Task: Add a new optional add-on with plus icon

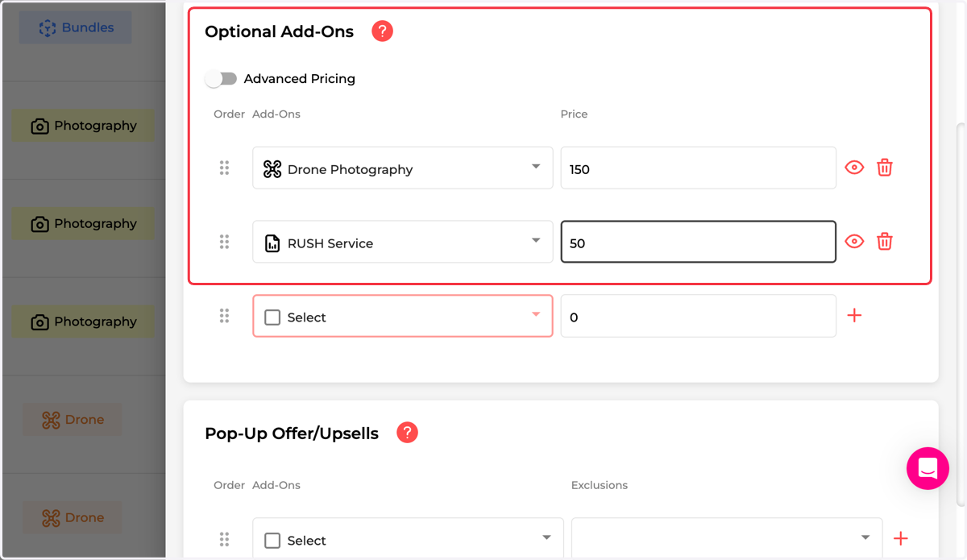Action: coord(855,316)
